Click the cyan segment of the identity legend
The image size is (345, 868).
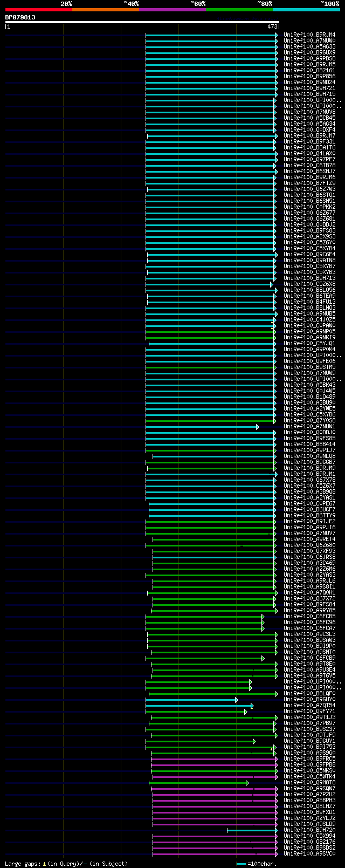(x=306, y=10)
